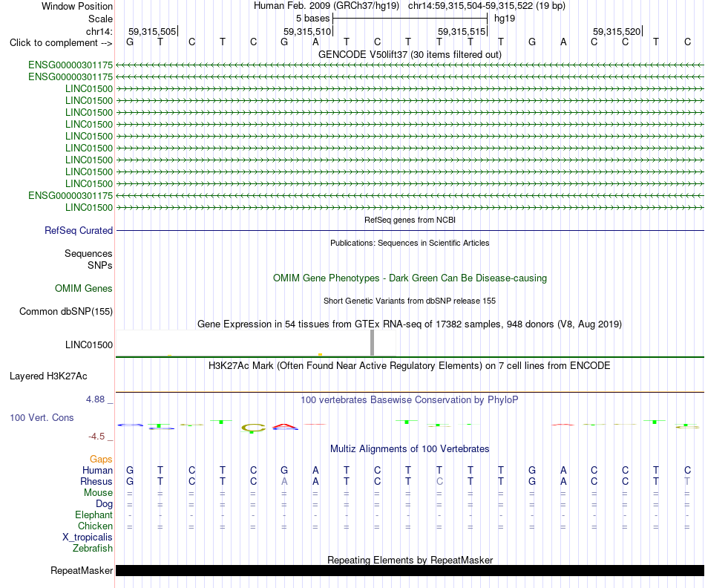705x588 pixels.
Task: Click the 4.88 upper PhyloP axis value
Action: point(95,399)
